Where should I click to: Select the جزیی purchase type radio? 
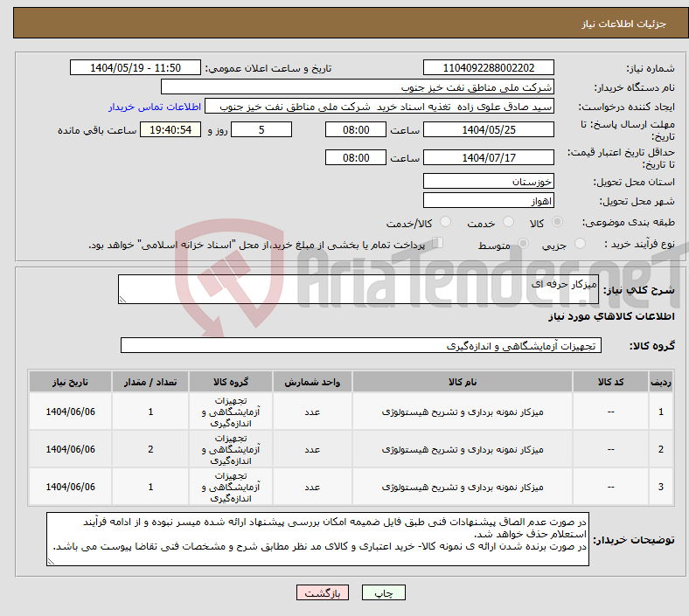click(x=580, y=243)
